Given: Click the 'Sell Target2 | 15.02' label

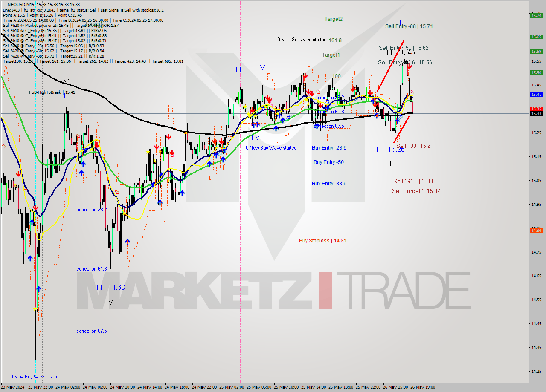Looking at the screenshot, I should tap(416, 191).
